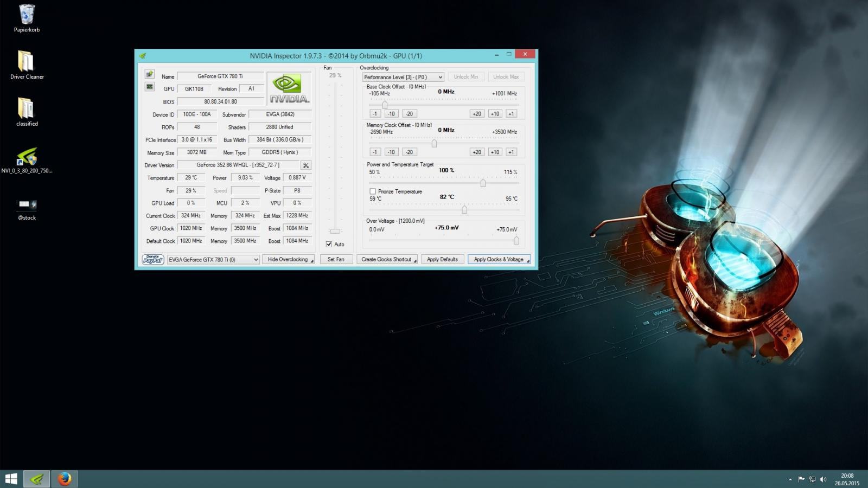The height and width of the screenshot is (488, 868).
Task: Click Apply Defaults button
Action: (442, 260)
